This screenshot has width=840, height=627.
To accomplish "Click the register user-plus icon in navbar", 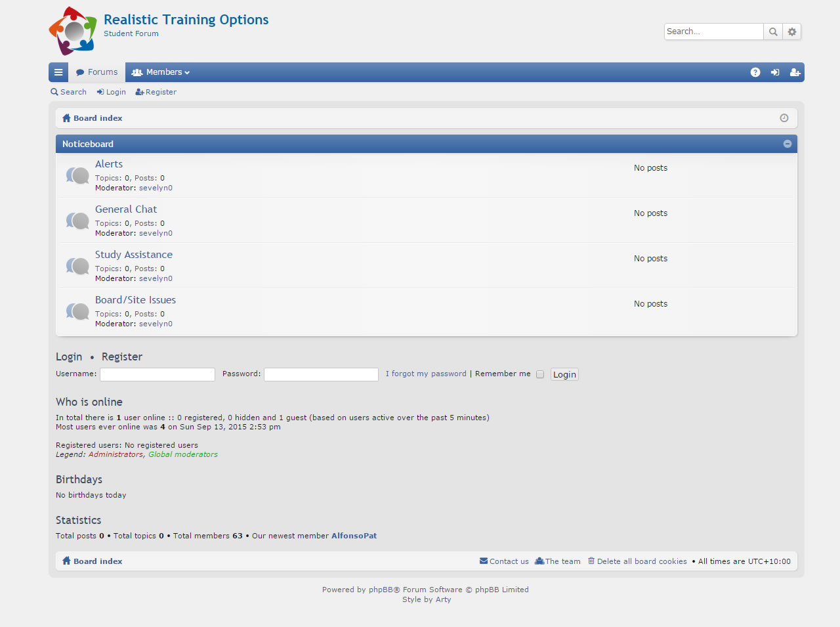I will click(795, 72).
